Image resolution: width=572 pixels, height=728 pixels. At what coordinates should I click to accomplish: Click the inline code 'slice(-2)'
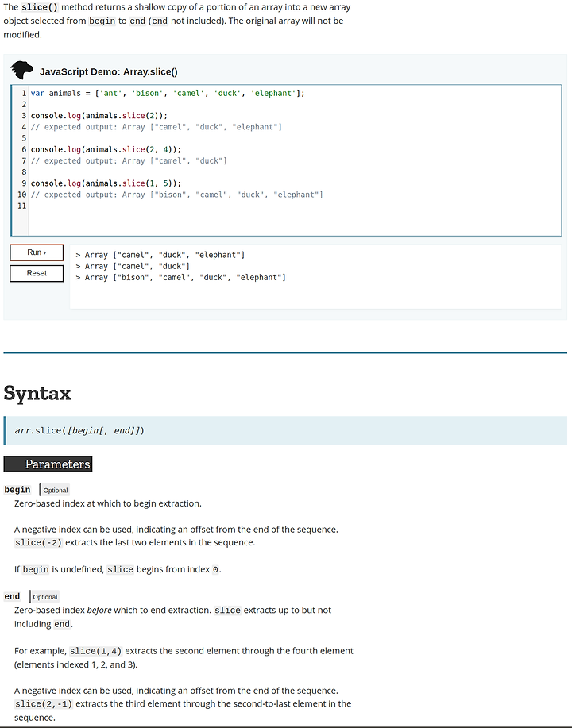click(38, 543)
